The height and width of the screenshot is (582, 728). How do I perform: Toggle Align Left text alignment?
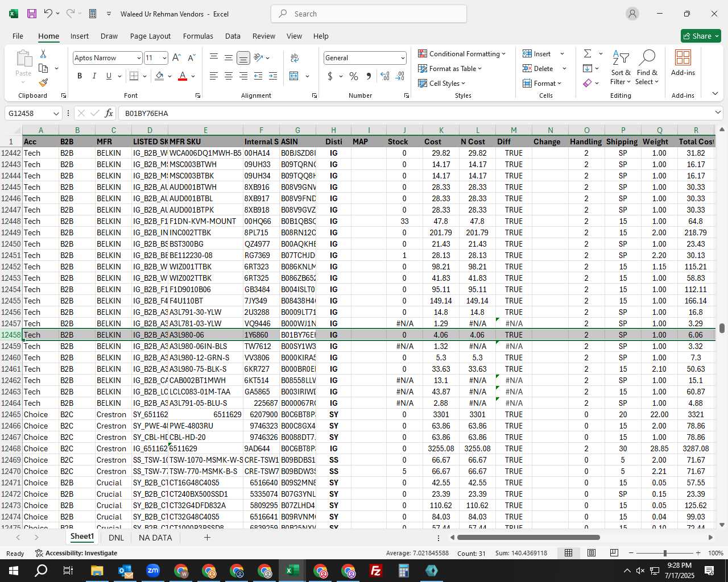pyautogui.click(x=214, y=76)
